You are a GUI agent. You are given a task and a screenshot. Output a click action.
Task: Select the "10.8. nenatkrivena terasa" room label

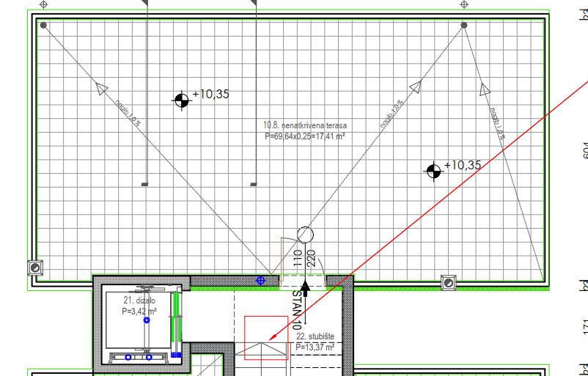click(x=305, y=125)
